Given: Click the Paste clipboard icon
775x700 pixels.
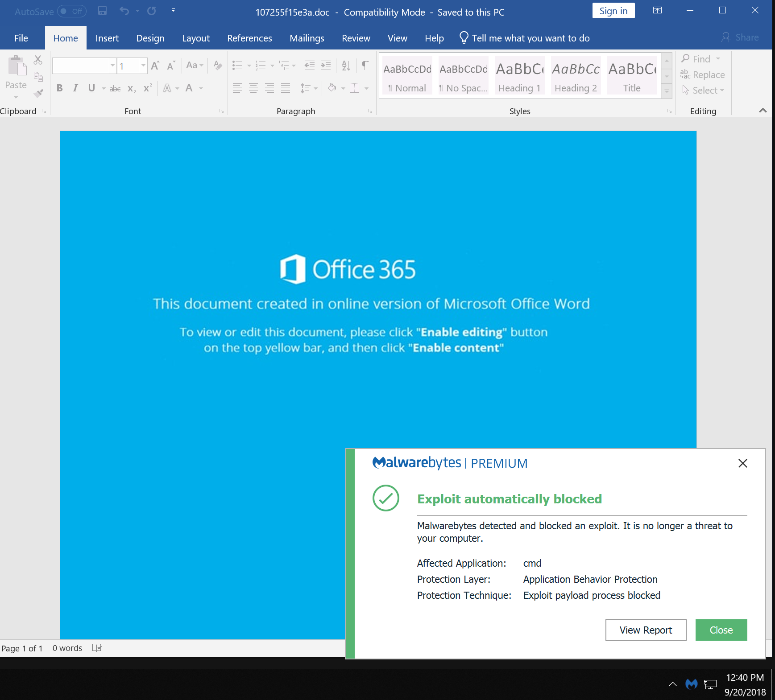Looking at the screenshot, I should click(17, 66).
